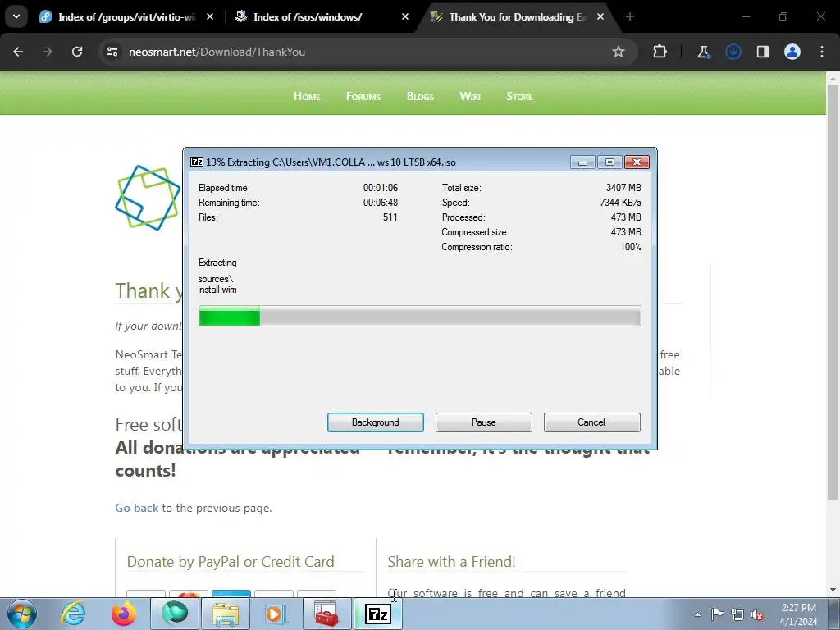Open Windows Explorer folder in taskbar

226,614
